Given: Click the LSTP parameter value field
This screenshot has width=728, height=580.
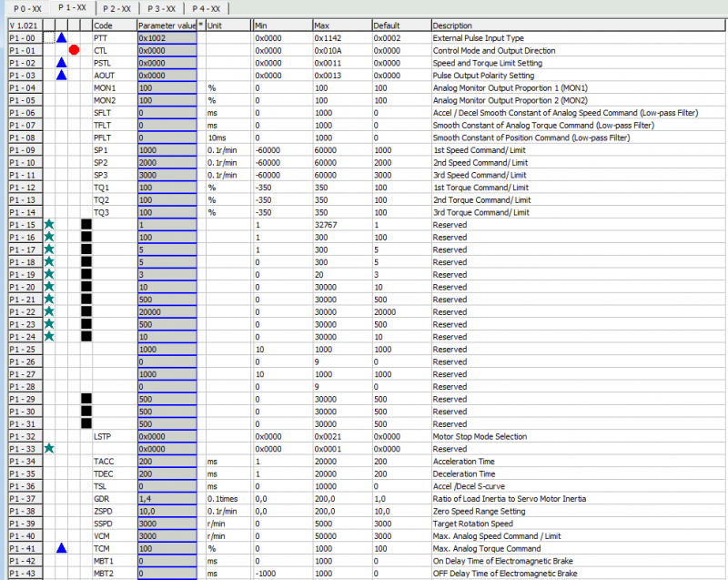Looking at the screenshot, I should 166,437.
